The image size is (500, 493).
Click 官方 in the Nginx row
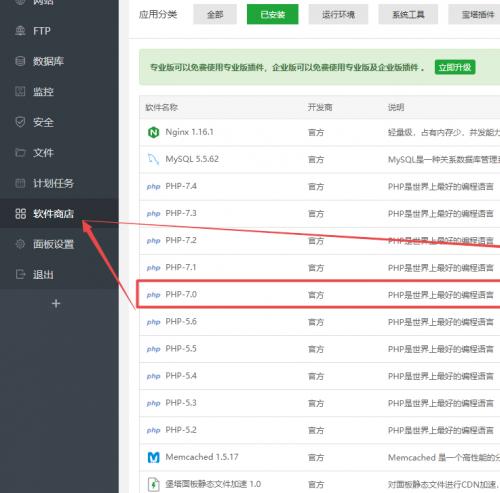click(316, 132)
